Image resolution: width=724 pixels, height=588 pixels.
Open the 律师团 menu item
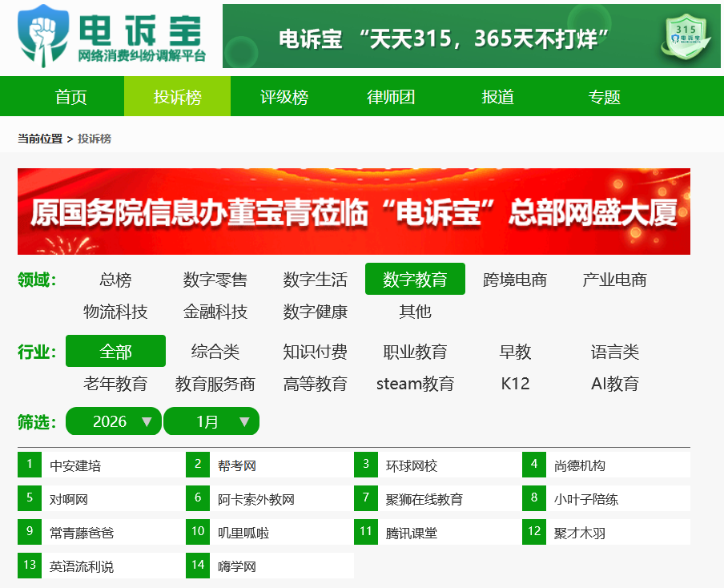(389, 96)
